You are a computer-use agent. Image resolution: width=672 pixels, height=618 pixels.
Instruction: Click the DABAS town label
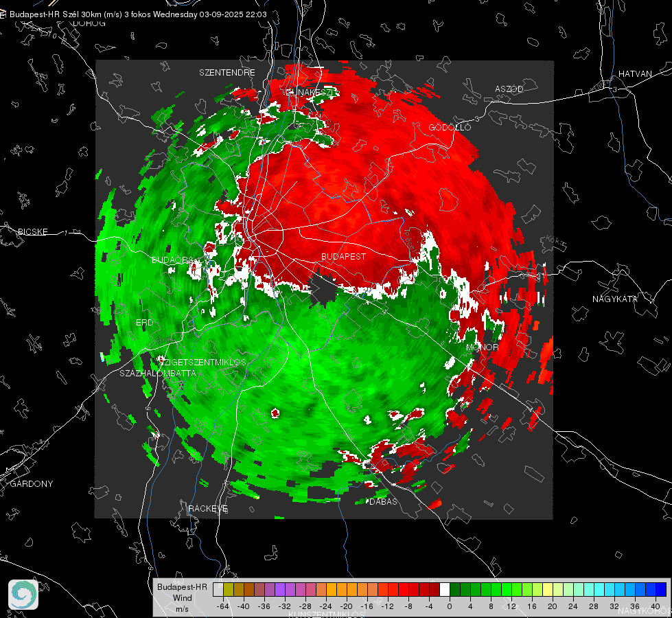(x=383, y=501)
